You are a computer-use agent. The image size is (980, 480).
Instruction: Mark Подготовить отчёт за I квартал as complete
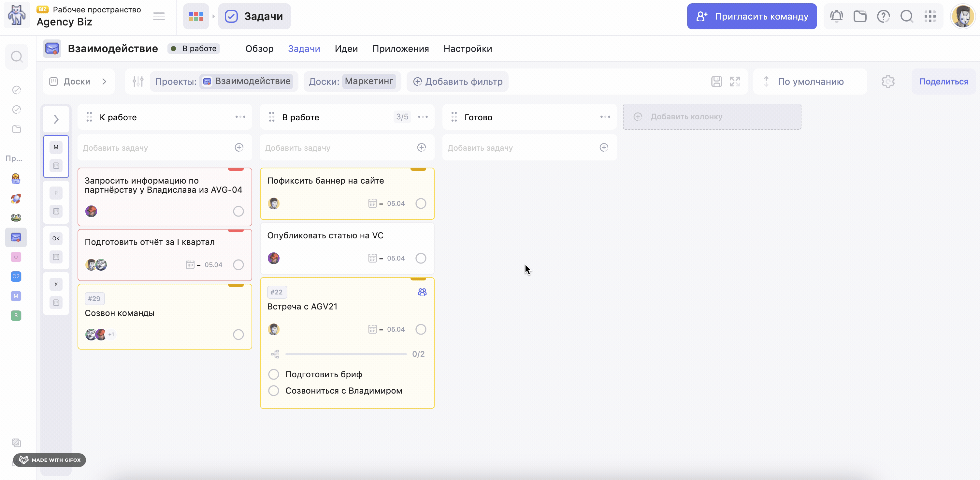tap(238, 265)
